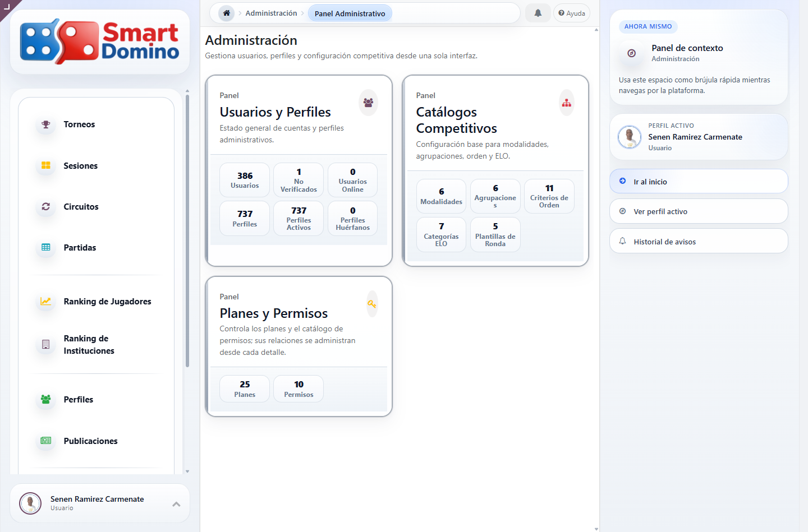Click the sidebar vertical scrollbar
Image resolution: width=808 pixels, height=532 pixels.
tap(187, 231)
